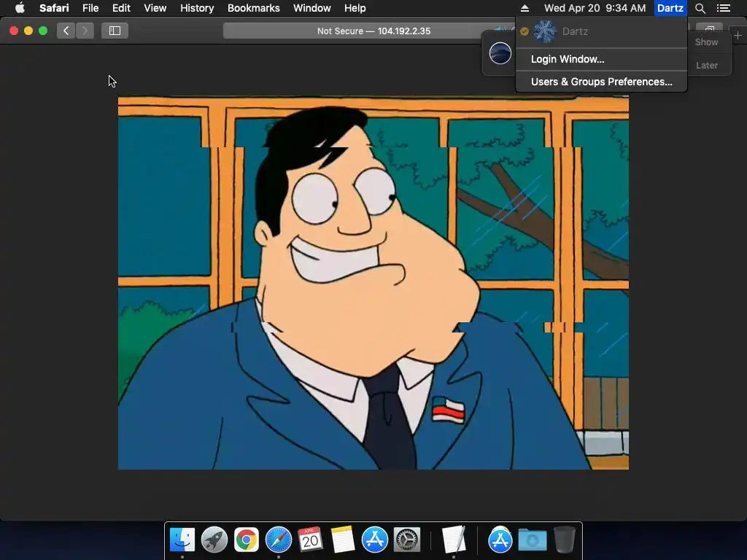Open the File menu

[x=90, y=8]
